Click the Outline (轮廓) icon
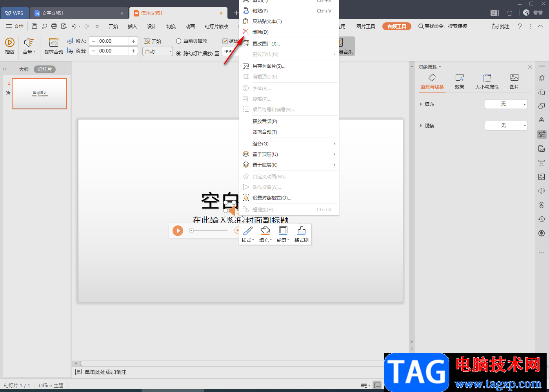549x392 pixels. tap(283, 230)
